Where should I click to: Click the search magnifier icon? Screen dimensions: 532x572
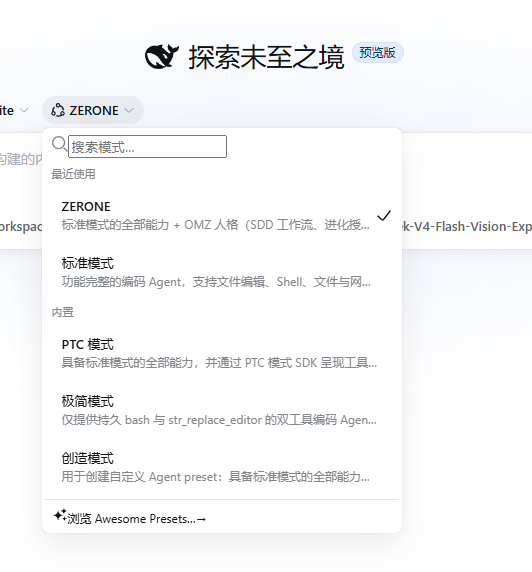pos(59,144)
